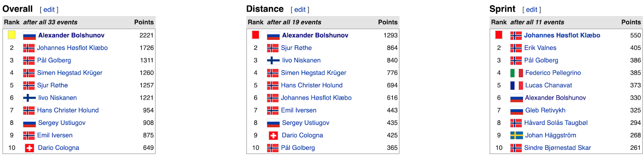Viewport: 644px width, 157px height.
Task: Click the Russian flag beside Gleb Retivykh
Action: [517, 110]
